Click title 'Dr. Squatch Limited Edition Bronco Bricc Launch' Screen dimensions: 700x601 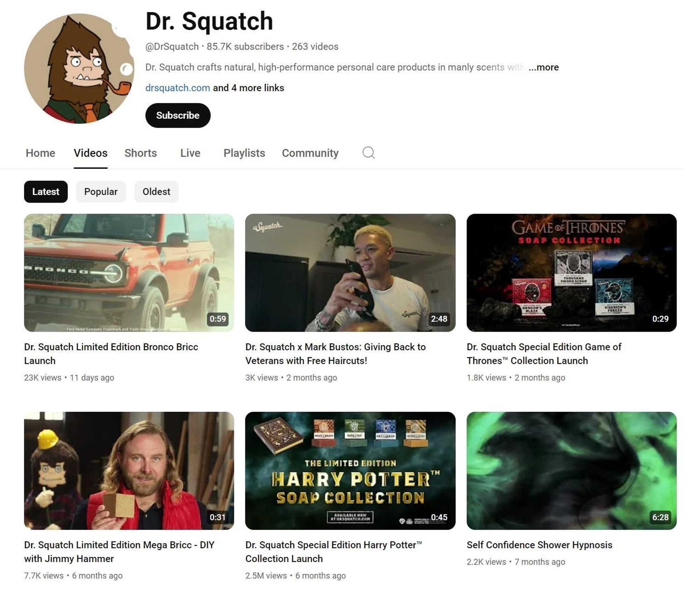(x=111, y=354)
